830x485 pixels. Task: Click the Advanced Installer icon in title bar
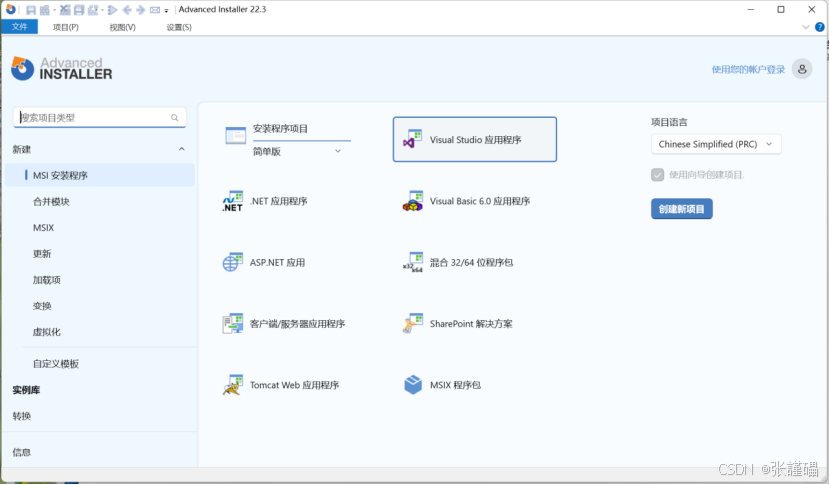point(11,9)
